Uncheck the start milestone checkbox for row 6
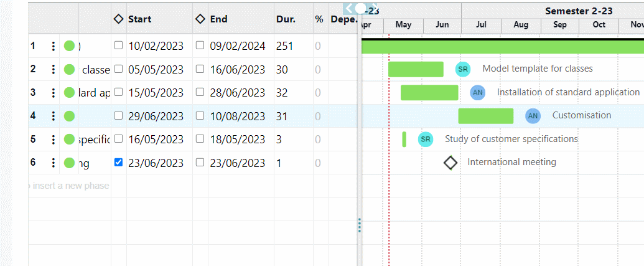This screenshot has height=266, width=644. (119, 163)
